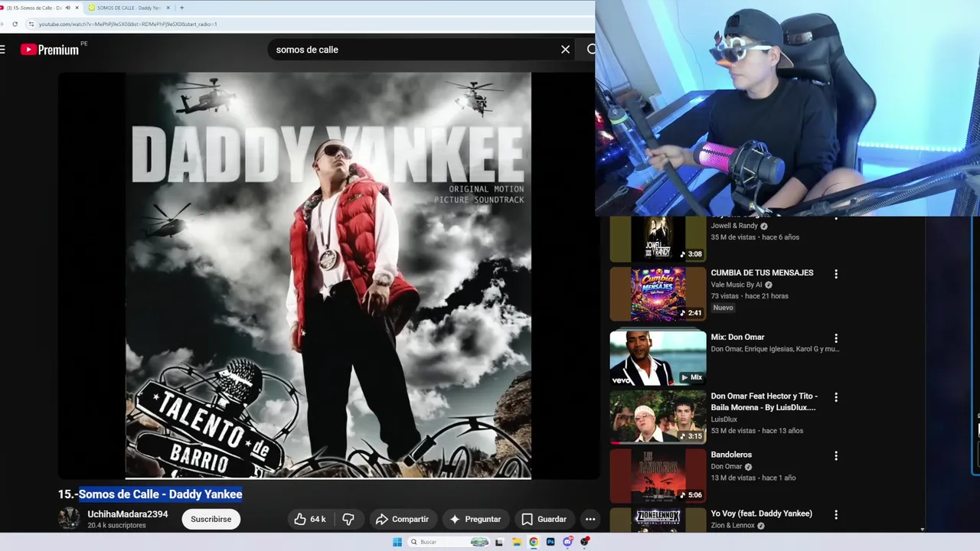Open Jowell & Randy video thumbnail

click(x=658, y=239)
